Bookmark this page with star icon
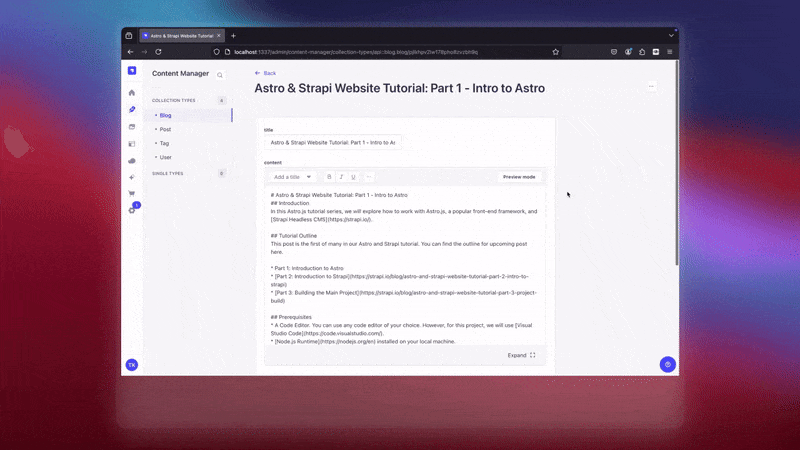The width and height of the screenshot is (800, 450). [556, 52]
